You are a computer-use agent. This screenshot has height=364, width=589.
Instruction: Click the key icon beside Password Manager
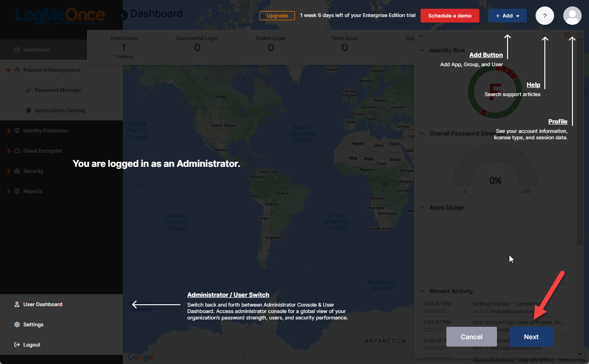click(x=29, y=90)
